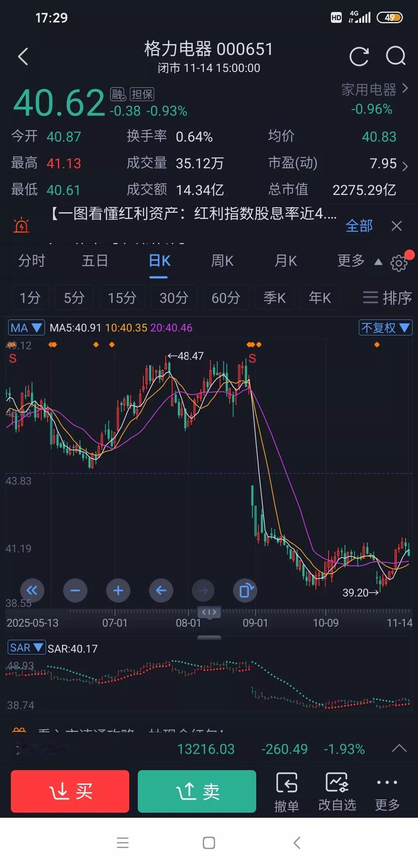The width and height of the screenshot is (418, 868).
Task: Dismiss the news banner
Action: pos(397,226)
